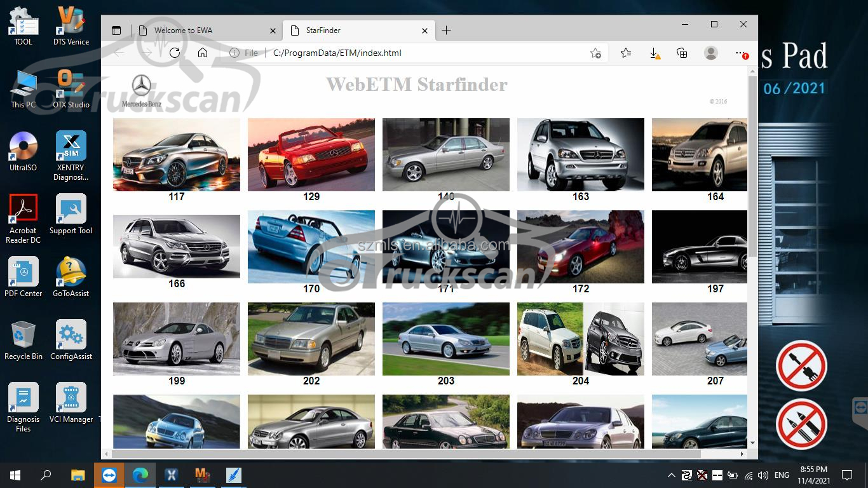Select the red model 172 thumbnail

click(581, 247)
